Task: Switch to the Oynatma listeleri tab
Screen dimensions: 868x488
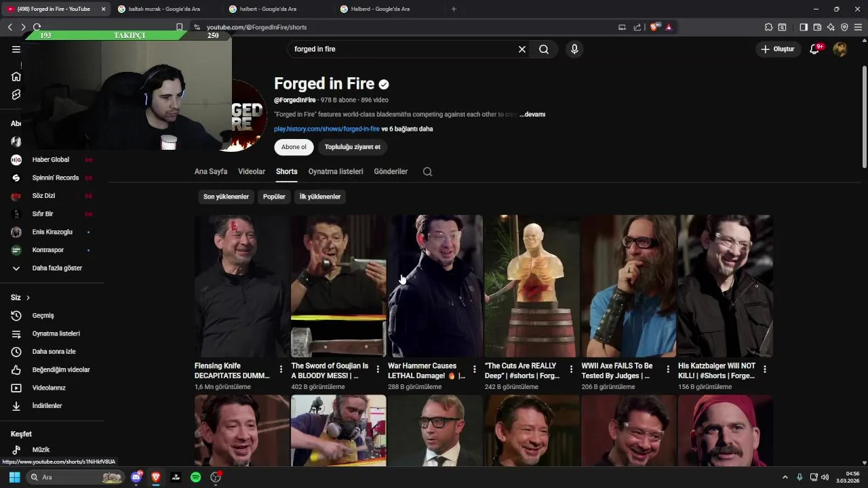Action: [336, 171]
